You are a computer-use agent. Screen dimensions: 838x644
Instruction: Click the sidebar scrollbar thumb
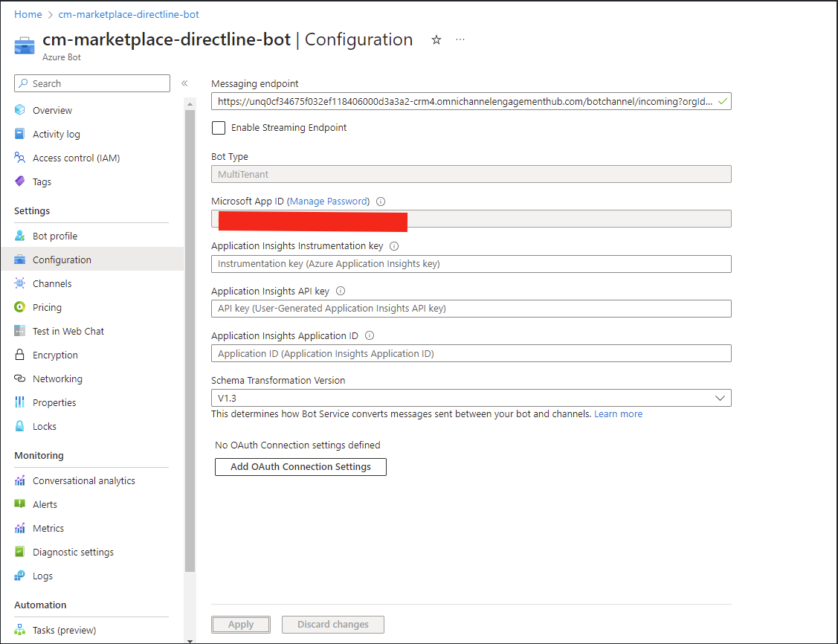190,341
